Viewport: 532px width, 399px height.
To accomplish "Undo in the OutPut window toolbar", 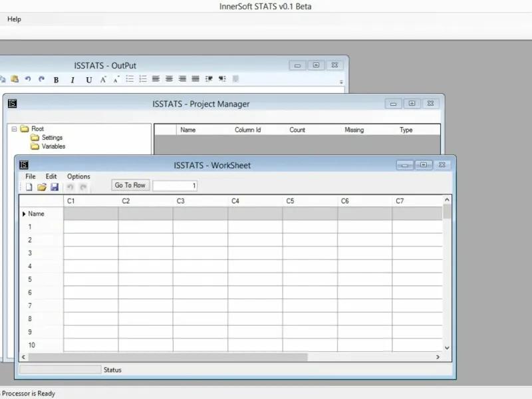I will pos(28,79).
